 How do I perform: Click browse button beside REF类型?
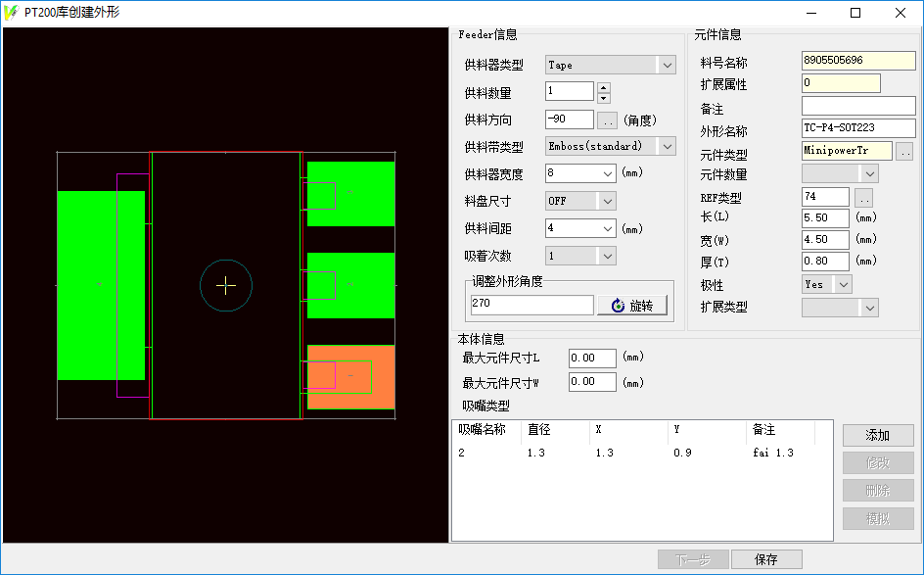point(863,198)
